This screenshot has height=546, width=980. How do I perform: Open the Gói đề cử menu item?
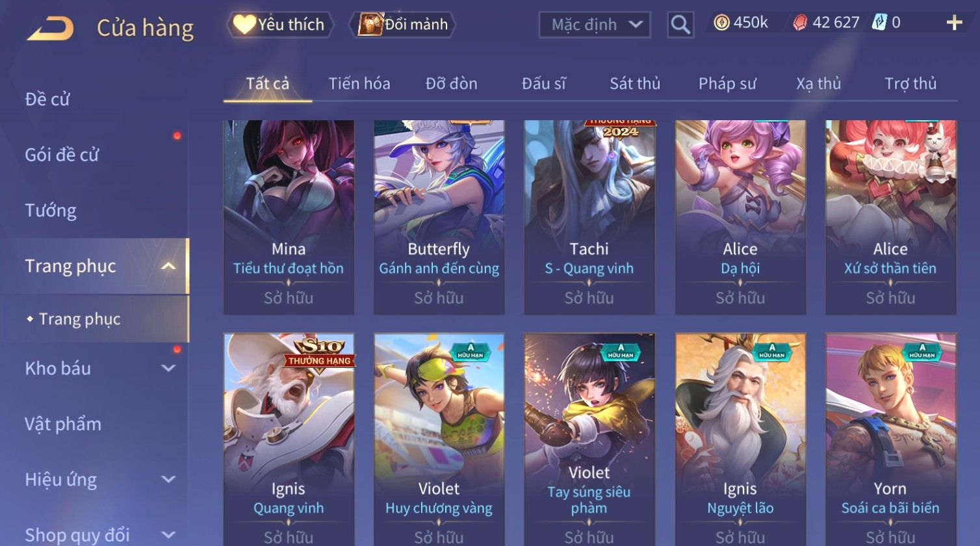[62, 155]
